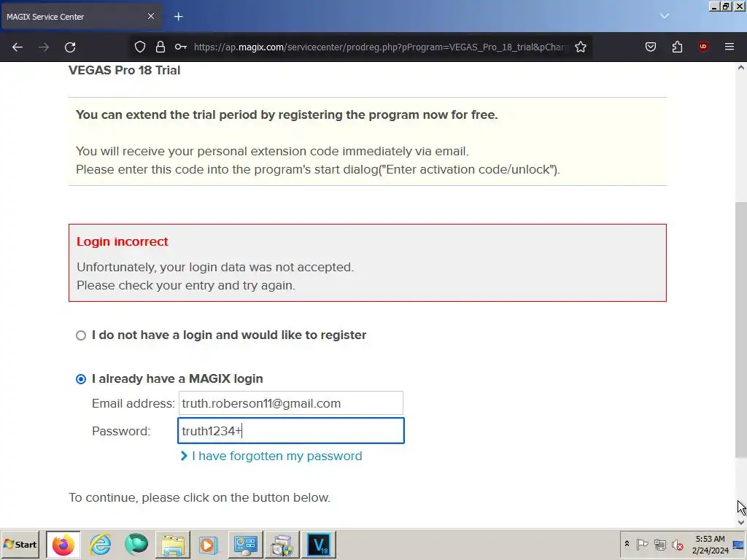Open the browser extensions menu
Image resolution: width=747 pixels, height=560 pixels.
677,47
